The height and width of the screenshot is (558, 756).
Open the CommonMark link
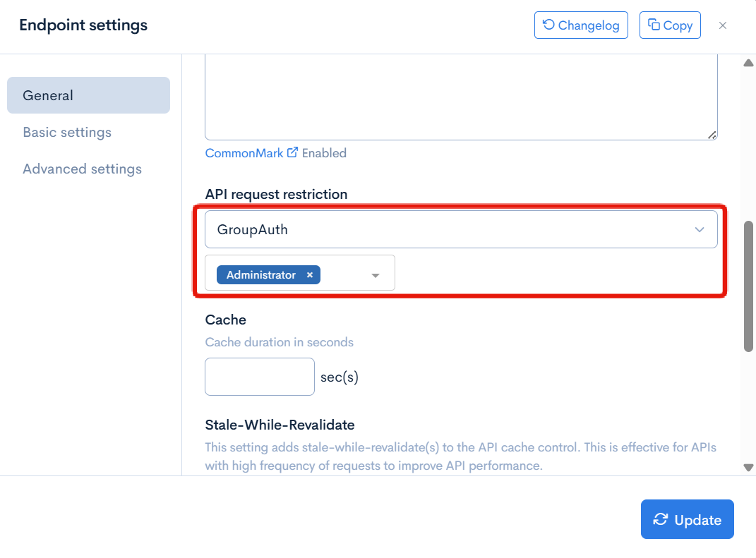[x=244, y=153]
